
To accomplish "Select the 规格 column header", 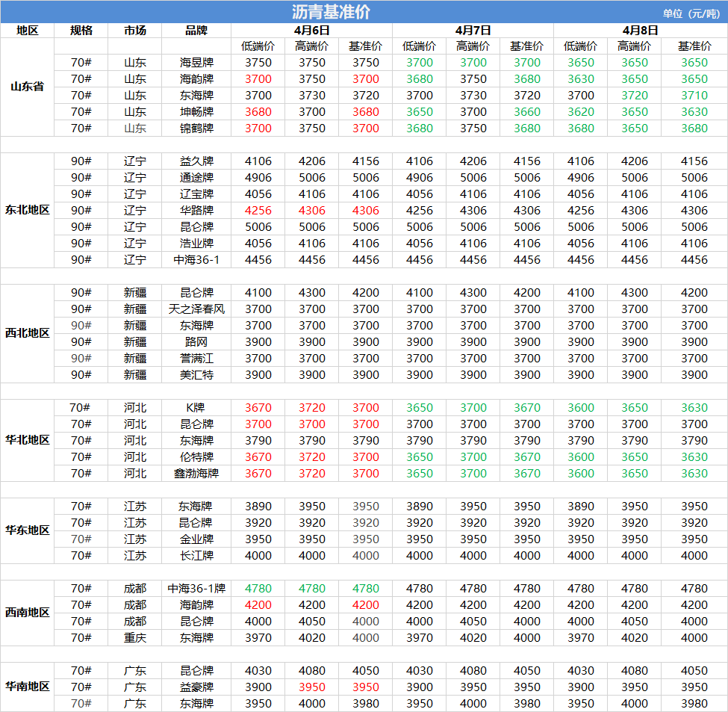I will click(x=81, y=30).
